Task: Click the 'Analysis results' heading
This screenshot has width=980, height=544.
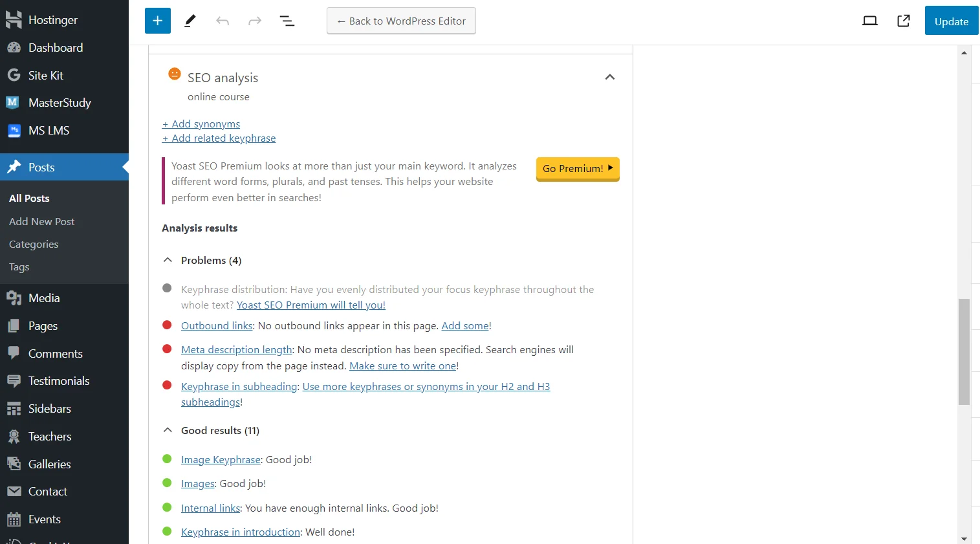Action: [200, 228]
